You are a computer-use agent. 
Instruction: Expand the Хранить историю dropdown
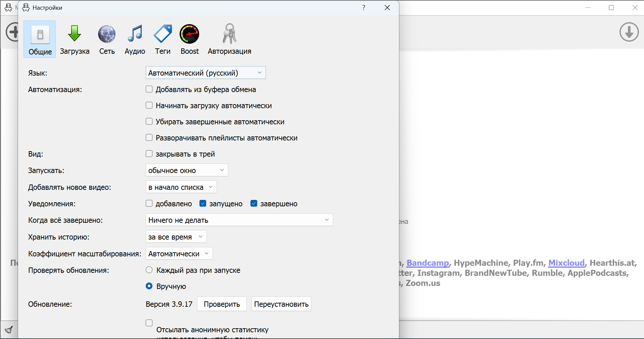(176, 237)
